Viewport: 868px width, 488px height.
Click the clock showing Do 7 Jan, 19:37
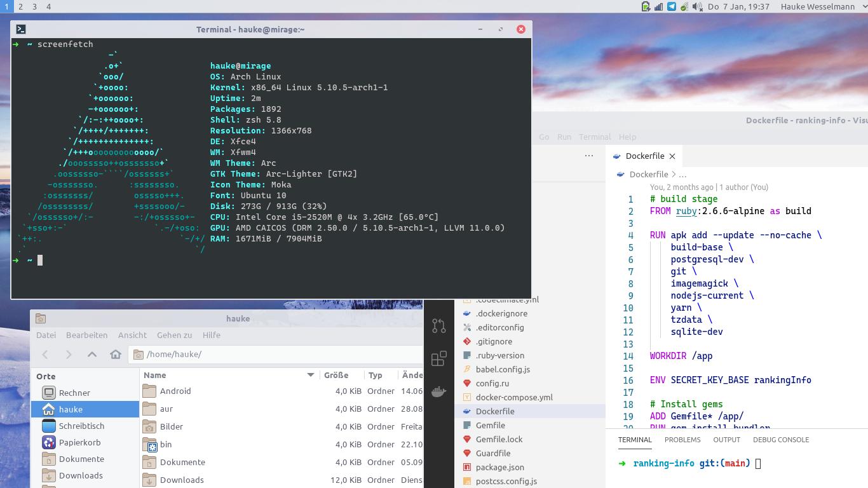tap(738, 6)
